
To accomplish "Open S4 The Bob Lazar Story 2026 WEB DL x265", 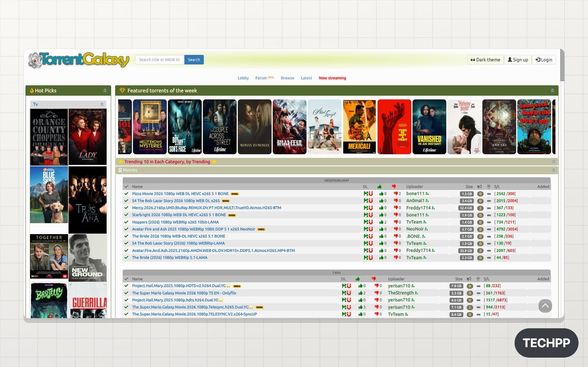I will [x=176, y=201].
